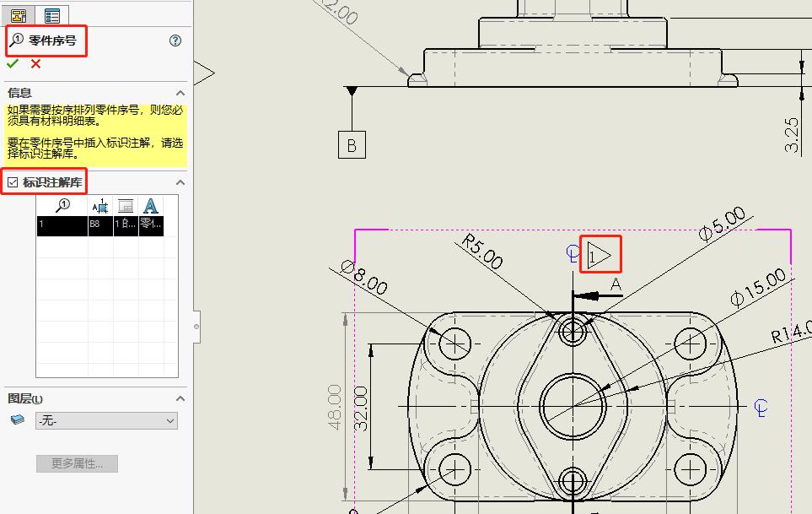The height and width of the screenshot is (514, 812).
Task: Collapse the 标识注解库 section
Action: 180,182
